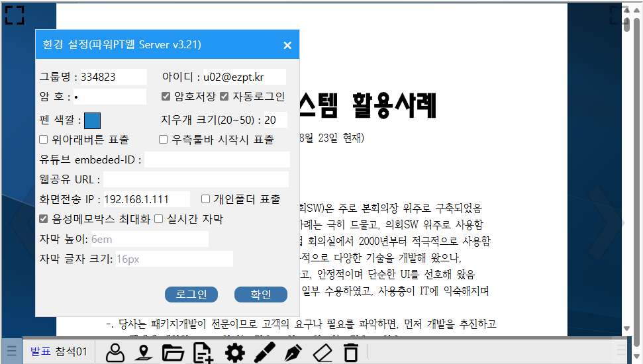Enable 실시간 자막 checkbox
643x364 pixels.
[159, 219]
